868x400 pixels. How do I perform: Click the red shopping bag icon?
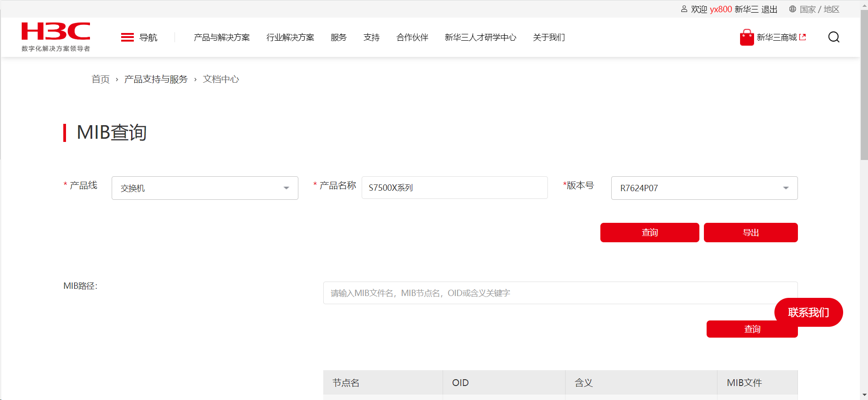[746, 37]
